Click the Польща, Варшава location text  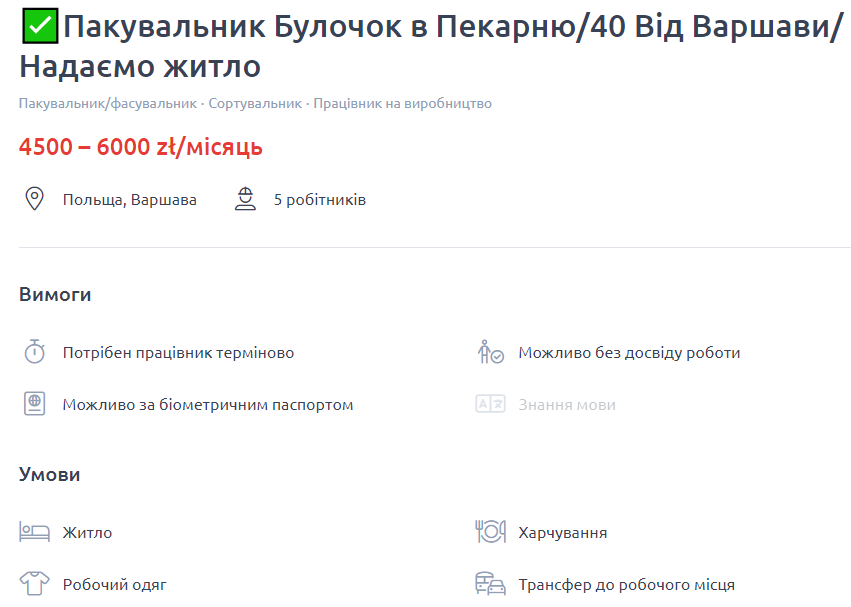pyautogui.click(x=130, y=198)
